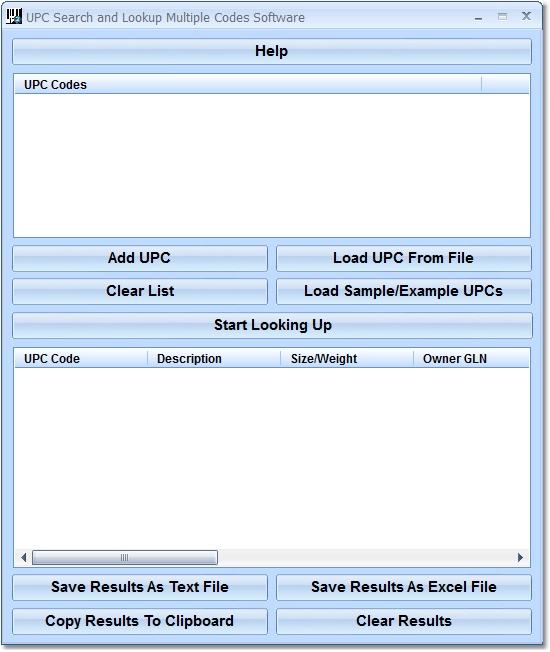This screenshot has height=652, width=550.
Task: Click the Owner GLN column header
Action: pyautogui.click(x=471, y=358)
